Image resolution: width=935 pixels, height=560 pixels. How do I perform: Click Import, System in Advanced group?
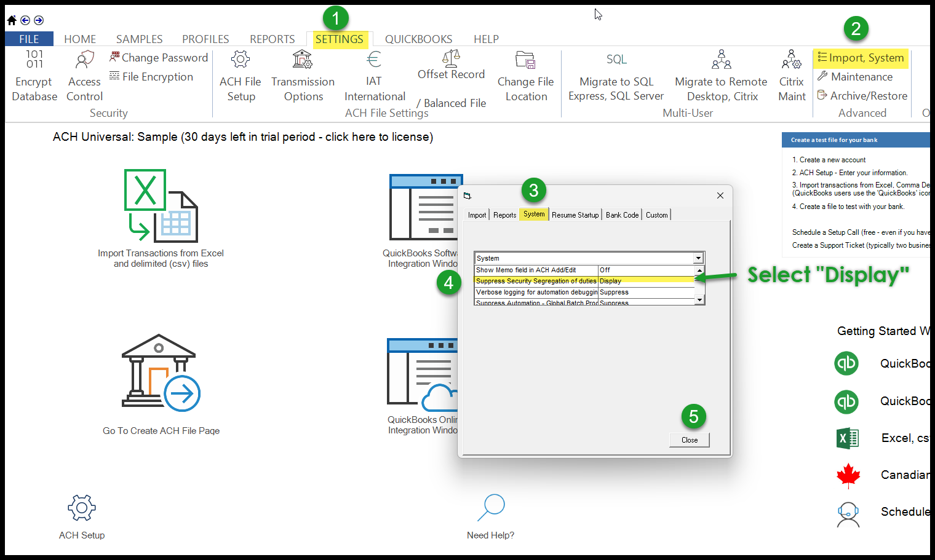(861, 58)
